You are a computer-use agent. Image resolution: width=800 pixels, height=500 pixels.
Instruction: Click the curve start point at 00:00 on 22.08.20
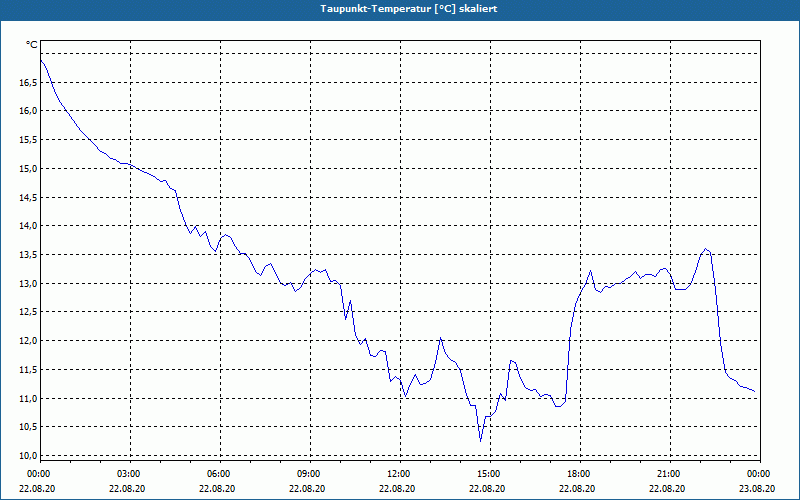41,60
